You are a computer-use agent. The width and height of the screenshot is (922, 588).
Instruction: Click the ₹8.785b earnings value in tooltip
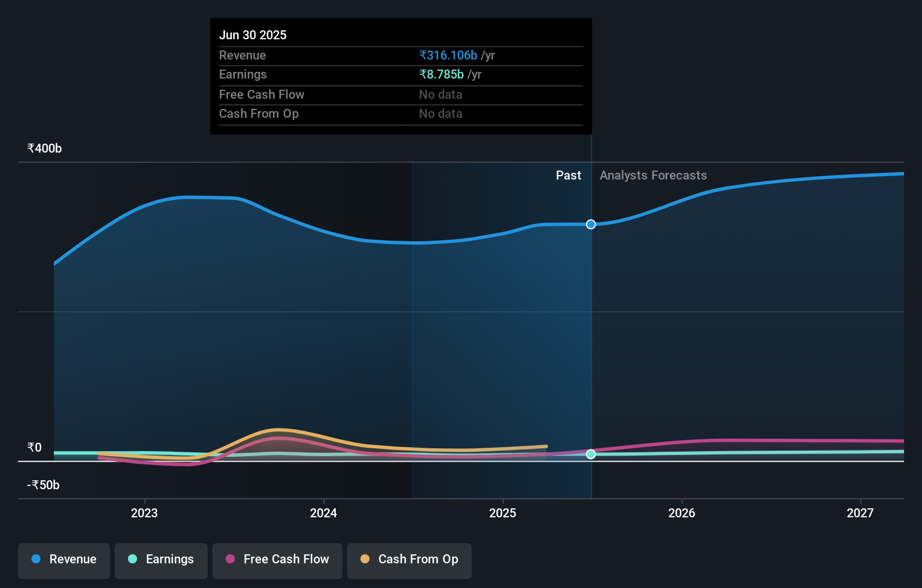coord(441,75)
